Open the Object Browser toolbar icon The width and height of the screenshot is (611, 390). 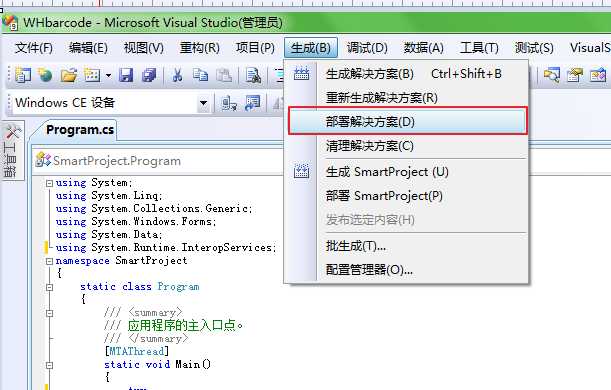point(598,74)
